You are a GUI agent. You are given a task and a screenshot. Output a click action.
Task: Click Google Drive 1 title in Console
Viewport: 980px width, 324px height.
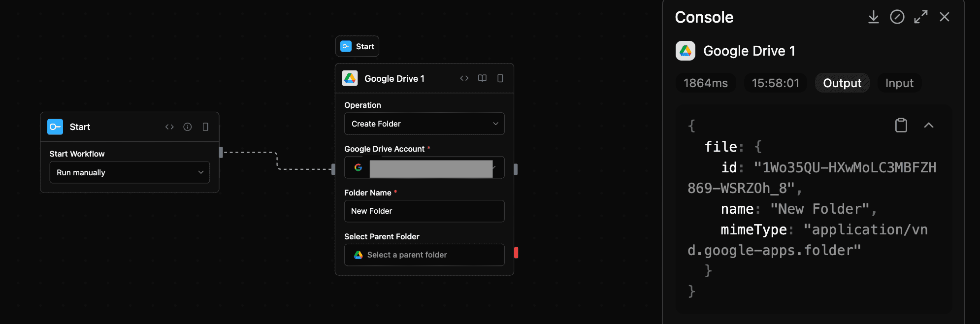click(749, 51)
